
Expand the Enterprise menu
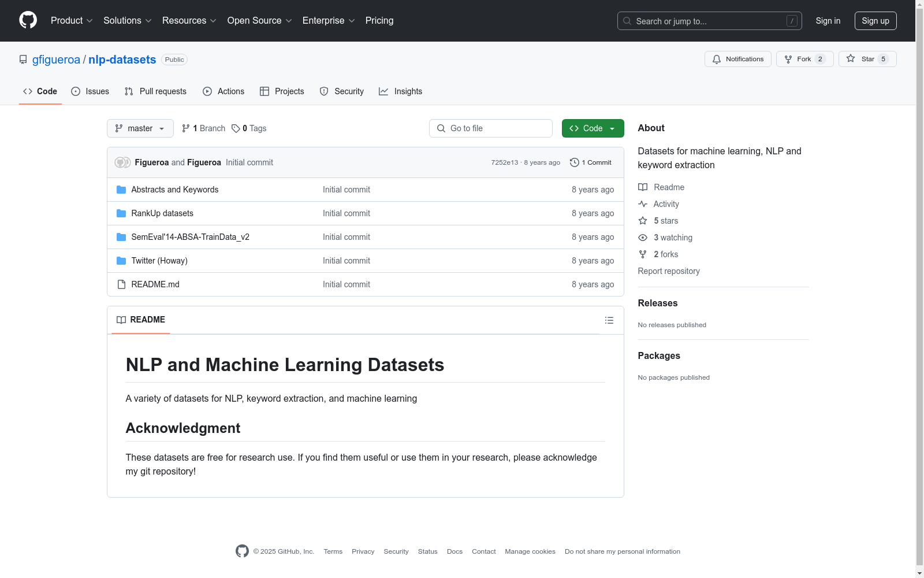(329, 21)
